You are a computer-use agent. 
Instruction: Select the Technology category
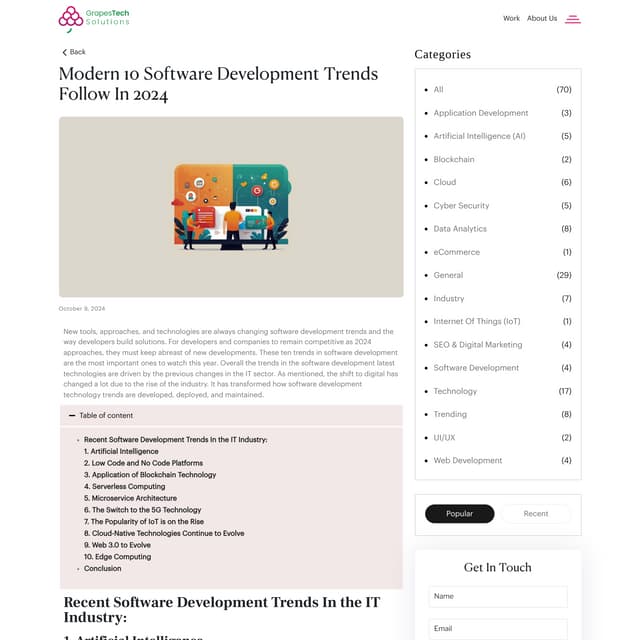(455, 391)
